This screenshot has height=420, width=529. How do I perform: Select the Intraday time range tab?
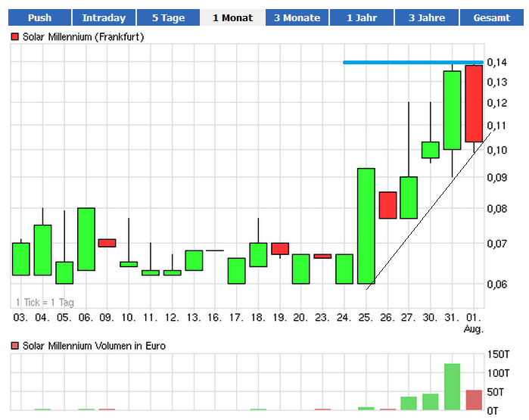coord(104,17)
